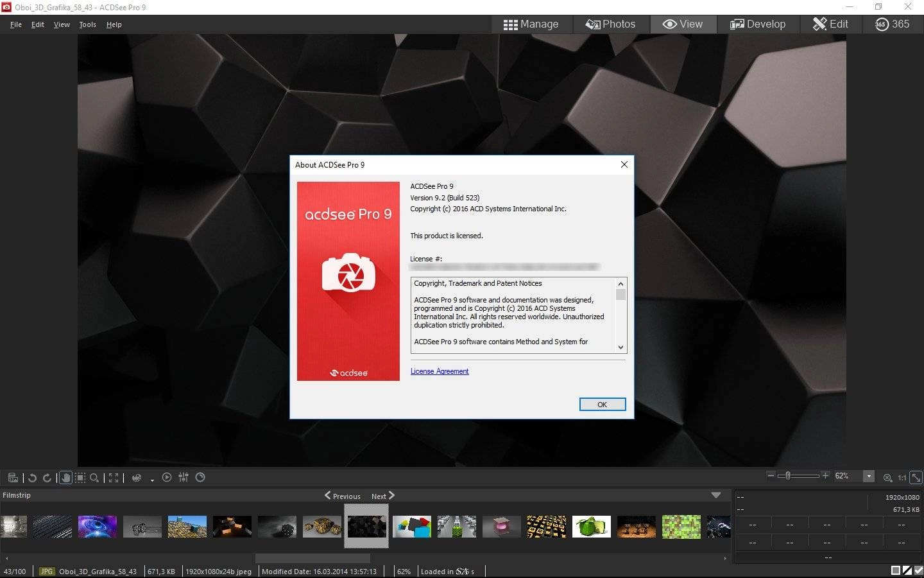Select the green pixel mosaic thumbnail

click(x=681, y=527)
